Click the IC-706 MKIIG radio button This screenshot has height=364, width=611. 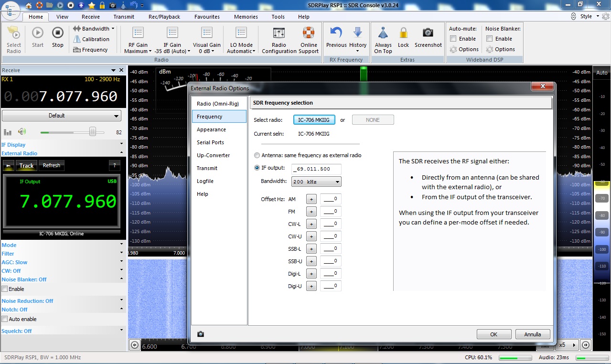(314, 120)
